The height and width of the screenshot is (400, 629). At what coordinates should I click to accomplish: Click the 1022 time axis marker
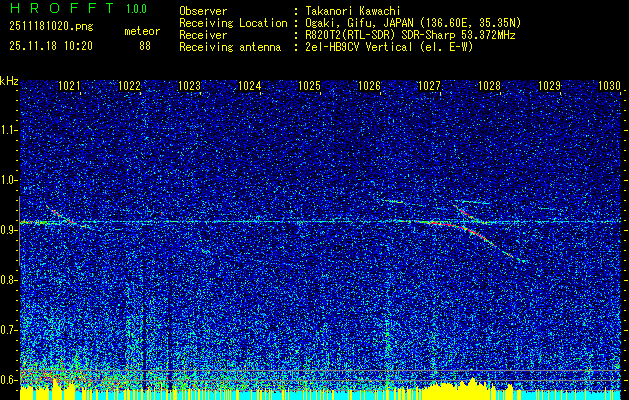(x=130, y=85)
